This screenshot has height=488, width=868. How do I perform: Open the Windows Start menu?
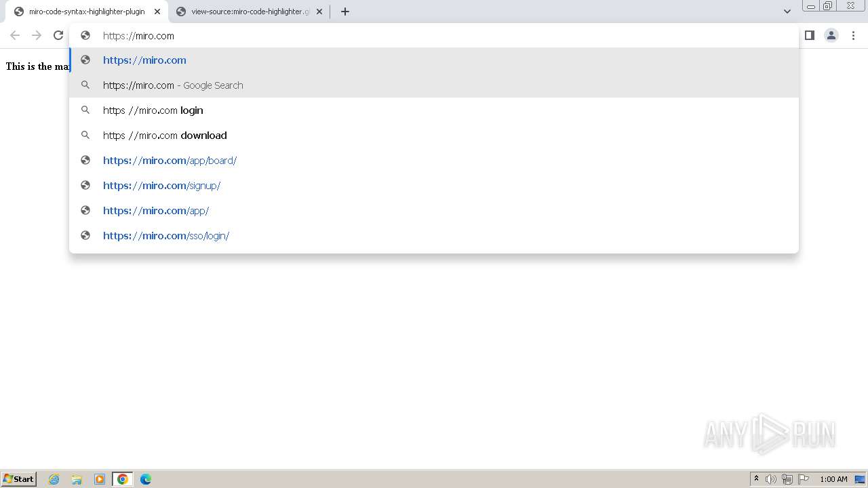(x=18, y=479)
